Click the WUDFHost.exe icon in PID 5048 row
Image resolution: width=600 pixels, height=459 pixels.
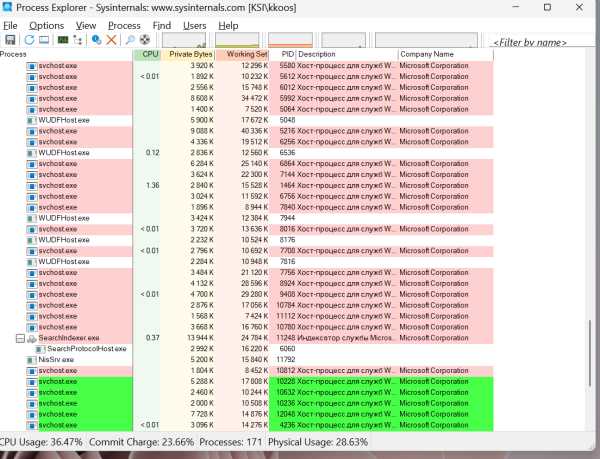pyautogui.click(x=32, y=120)
